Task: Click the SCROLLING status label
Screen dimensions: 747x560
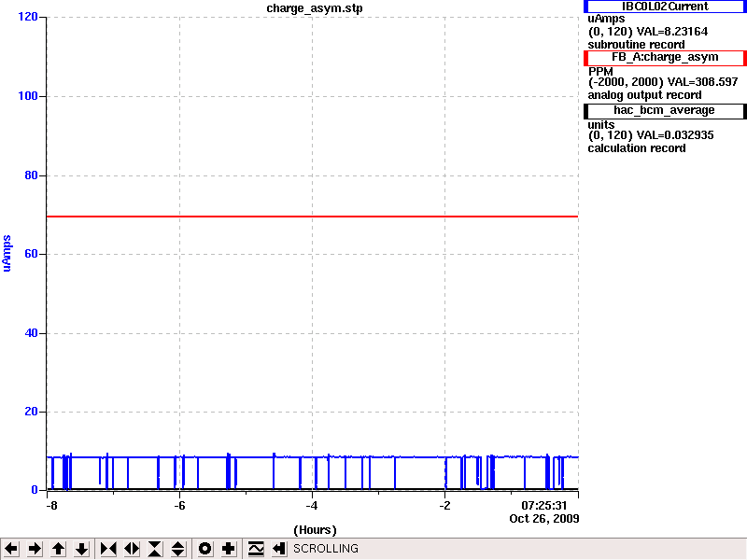Action: click(x=326, y=549)
